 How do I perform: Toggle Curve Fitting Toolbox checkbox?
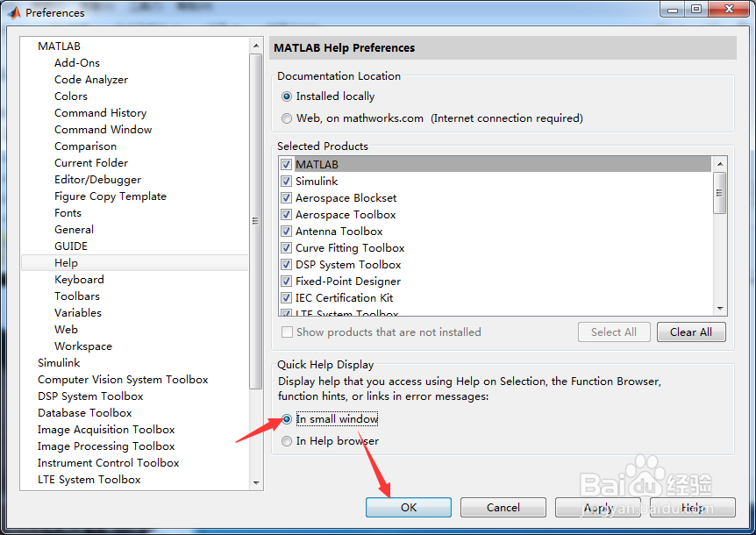coord(287,247)
